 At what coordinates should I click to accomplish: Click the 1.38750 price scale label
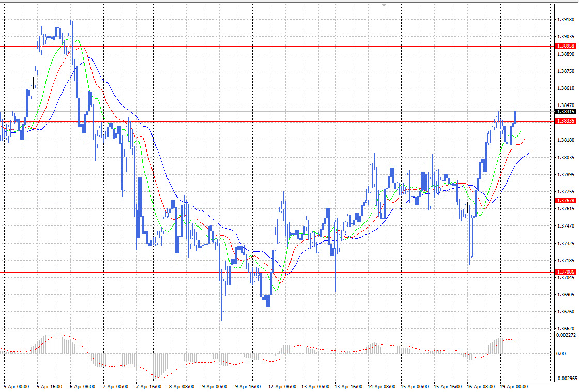566,71
